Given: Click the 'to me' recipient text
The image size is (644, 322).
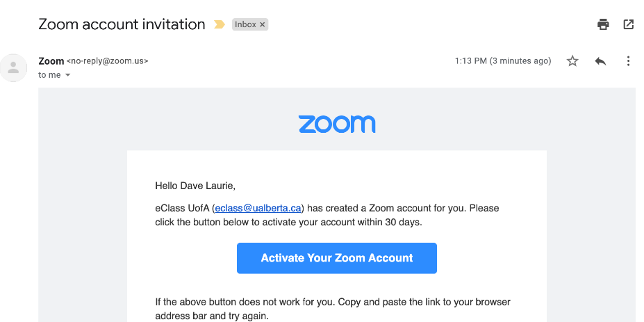Looking at the screenshot, I should pos(49,75).
